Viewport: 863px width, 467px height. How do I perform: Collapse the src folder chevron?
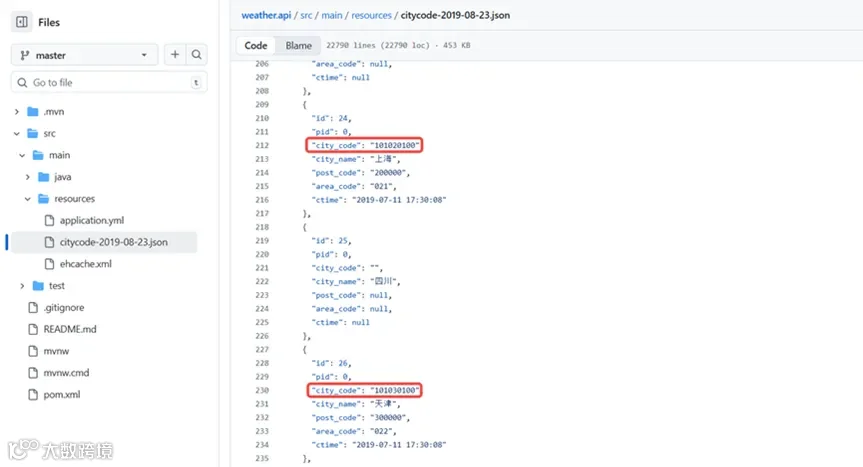[17, 134]
